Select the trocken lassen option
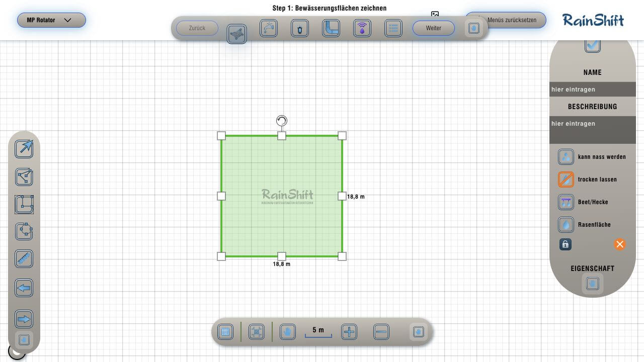 click(588, 179)
